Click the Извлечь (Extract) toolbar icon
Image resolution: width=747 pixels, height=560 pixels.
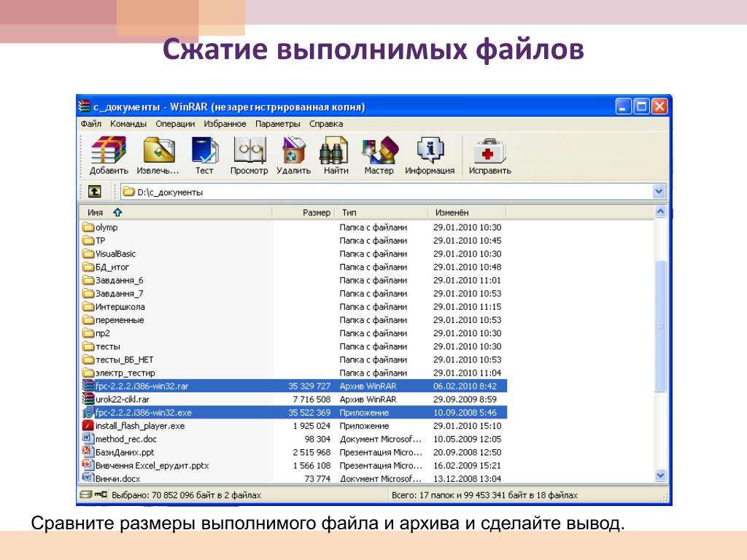point(158,155)
